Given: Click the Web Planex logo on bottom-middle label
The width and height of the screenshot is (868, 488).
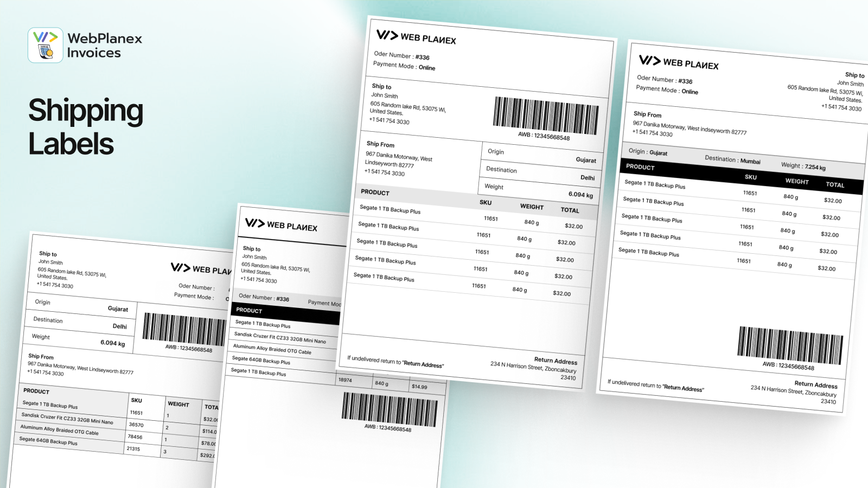Looking at the screenshot, I should click(281, 225).
